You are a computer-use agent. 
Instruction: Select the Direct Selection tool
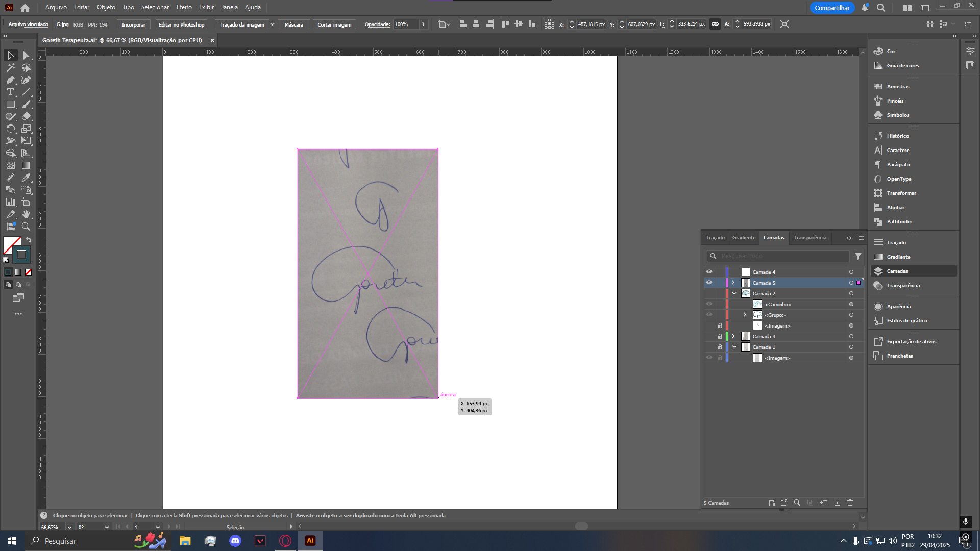(x=26, y=55)
